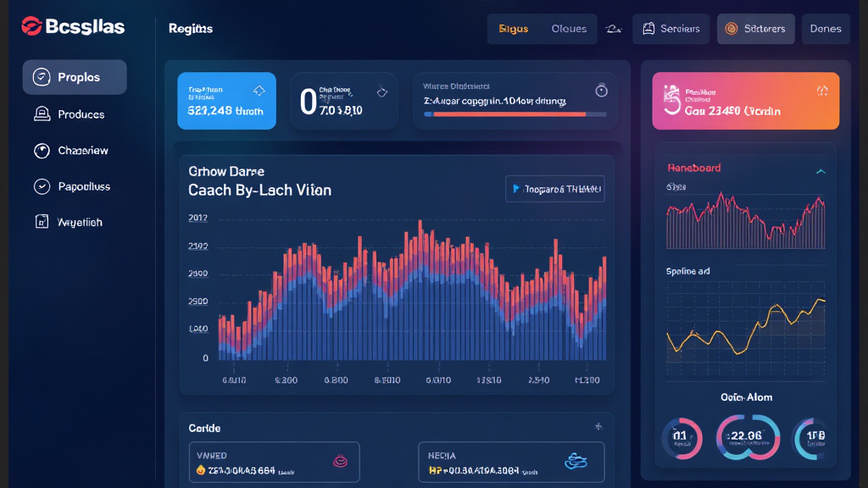Click the Bcssllas red logo icon
The height and width of the screenshot is (488, 868).
click(31, 28)
